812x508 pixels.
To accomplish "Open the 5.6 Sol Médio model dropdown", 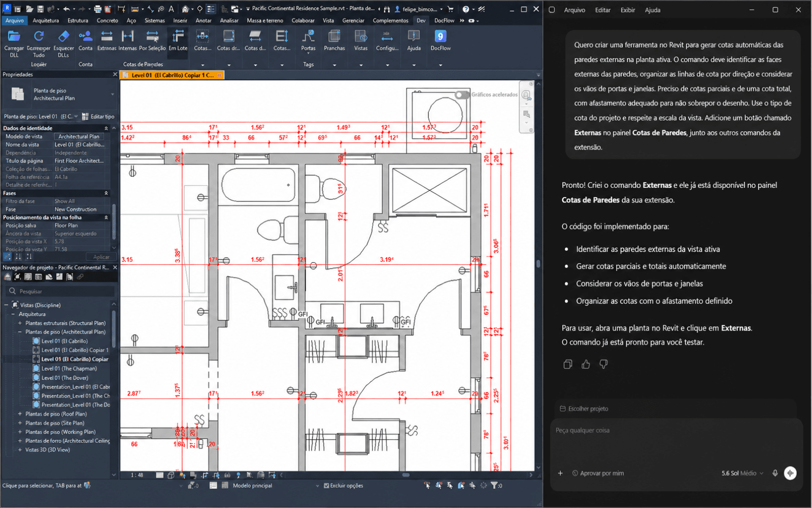I will pos(742,473).
